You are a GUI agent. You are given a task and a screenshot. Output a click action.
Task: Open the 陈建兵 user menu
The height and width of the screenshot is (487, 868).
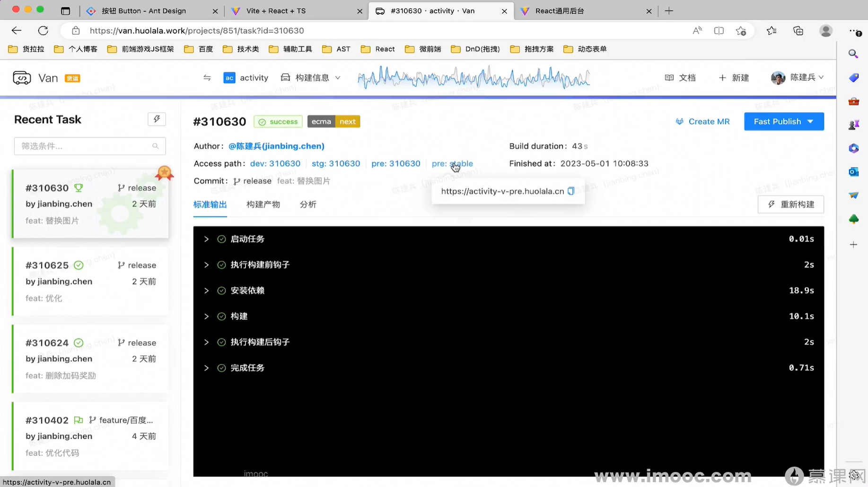[798, 78]
